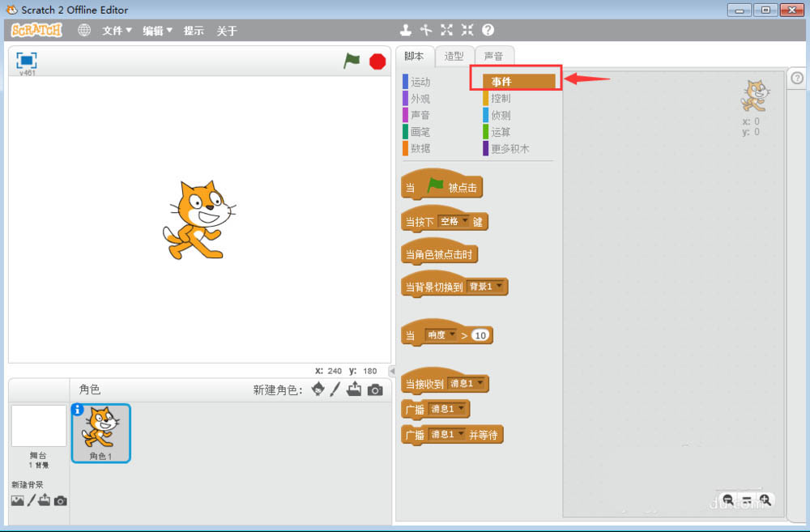Click the 提示 menu item
The height and width of the screenshot is (532, 810).
coord(194,31)
